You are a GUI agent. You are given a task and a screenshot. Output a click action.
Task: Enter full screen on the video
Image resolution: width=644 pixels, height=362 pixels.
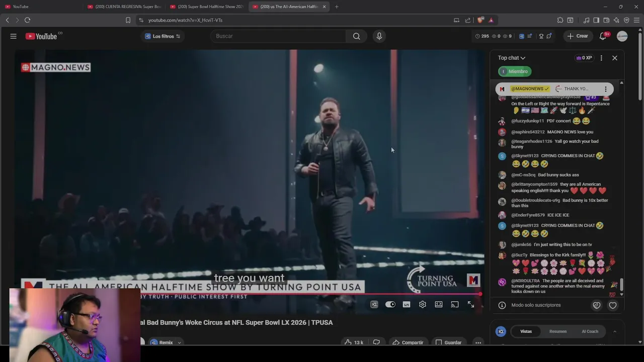(x=471, y=304)
